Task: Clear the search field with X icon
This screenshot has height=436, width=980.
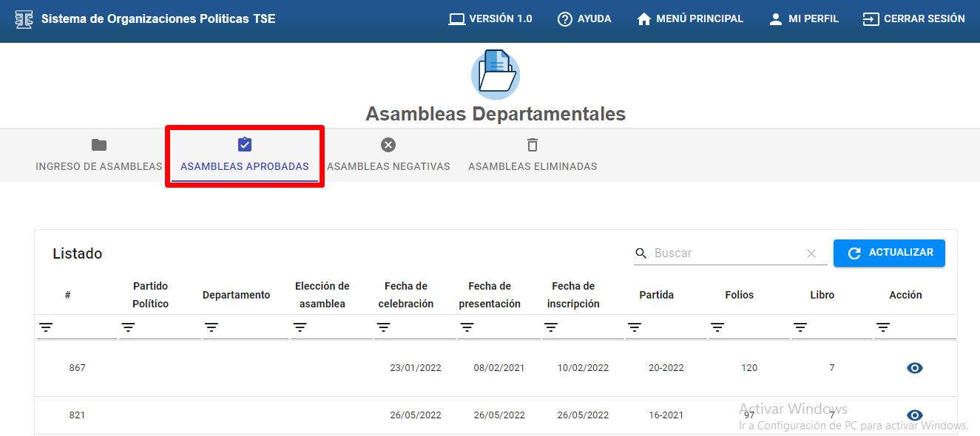Action: click(x=811, y=253)
